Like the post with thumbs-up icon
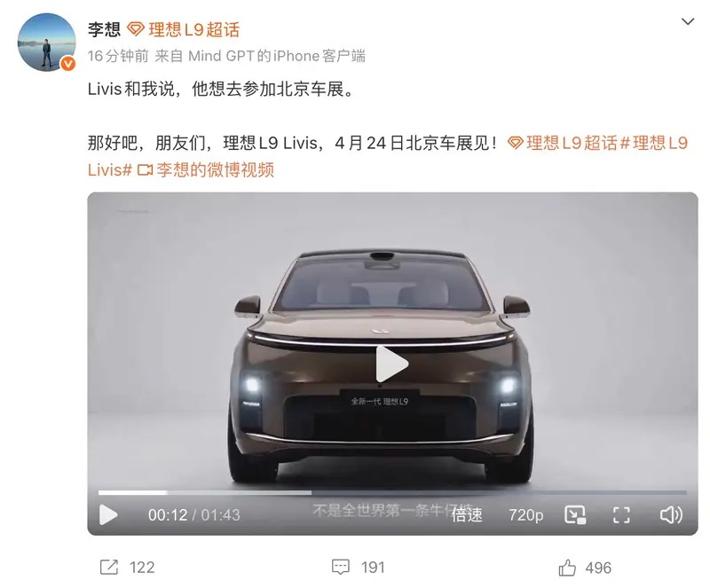The image size is (710, 588). pos(567,568)
